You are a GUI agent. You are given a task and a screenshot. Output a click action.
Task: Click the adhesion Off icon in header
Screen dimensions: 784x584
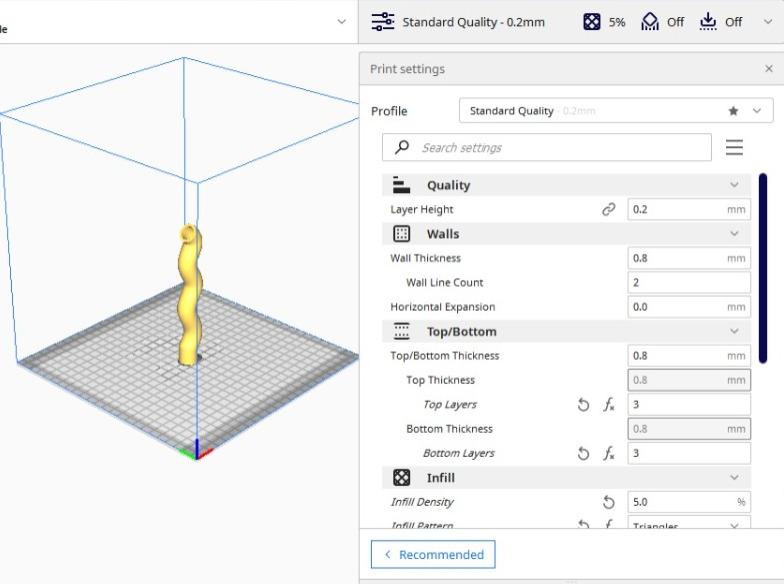708,22
